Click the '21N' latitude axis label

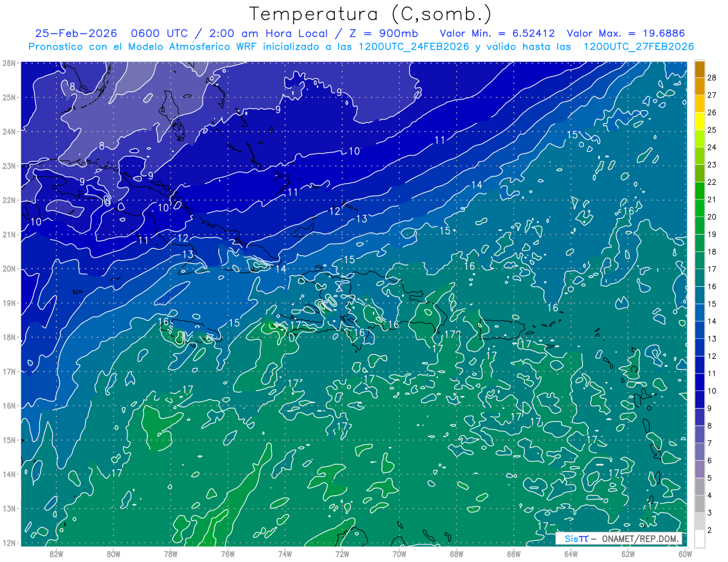click(9, 235)
